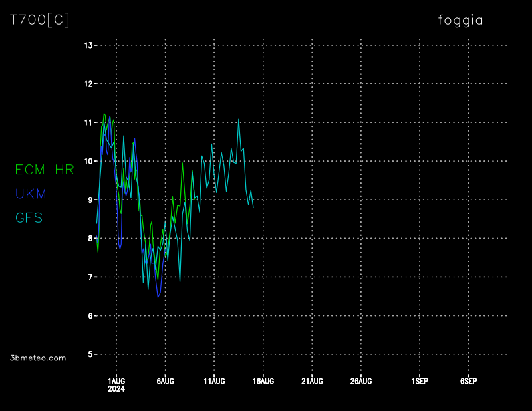
Task: Click the 1AUG 2024 date label
Action: 116,384
